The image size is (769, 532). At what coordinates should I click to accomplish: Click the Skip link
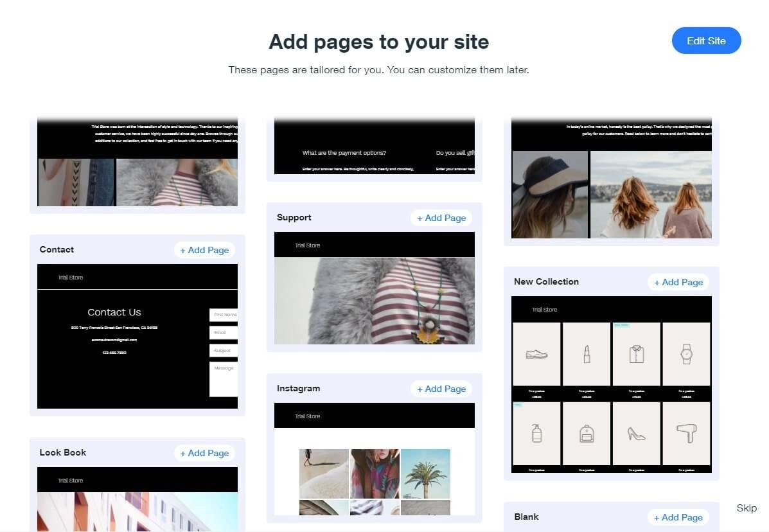coord(746,508)
